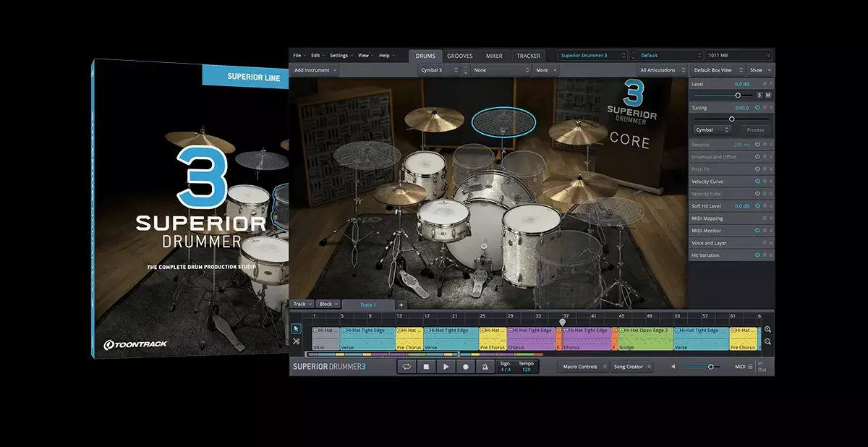
Task: Switch to the MIXER tab
Action: click(494, 56)
